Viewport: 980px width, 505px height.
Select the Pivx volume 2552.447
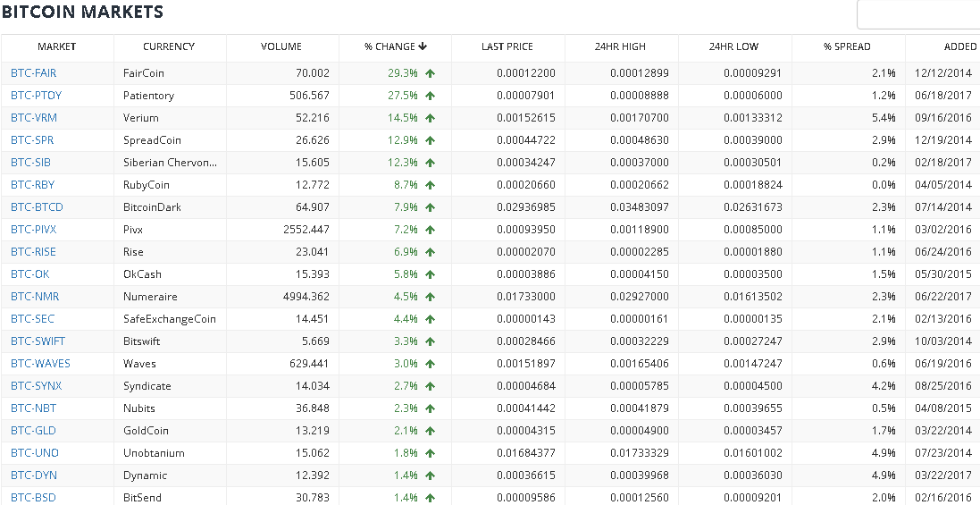(x=306, y=230)
